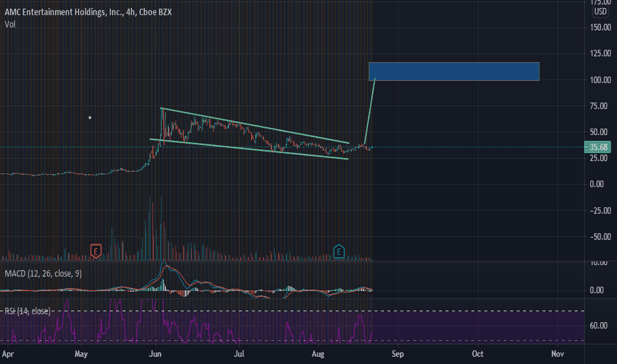Select the lower wedge trendline

249,149
